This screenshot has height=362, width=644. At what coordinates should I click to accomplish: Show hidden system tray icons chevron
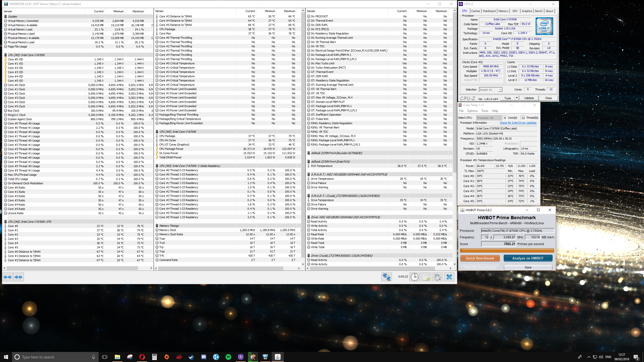tap(589, 357)
